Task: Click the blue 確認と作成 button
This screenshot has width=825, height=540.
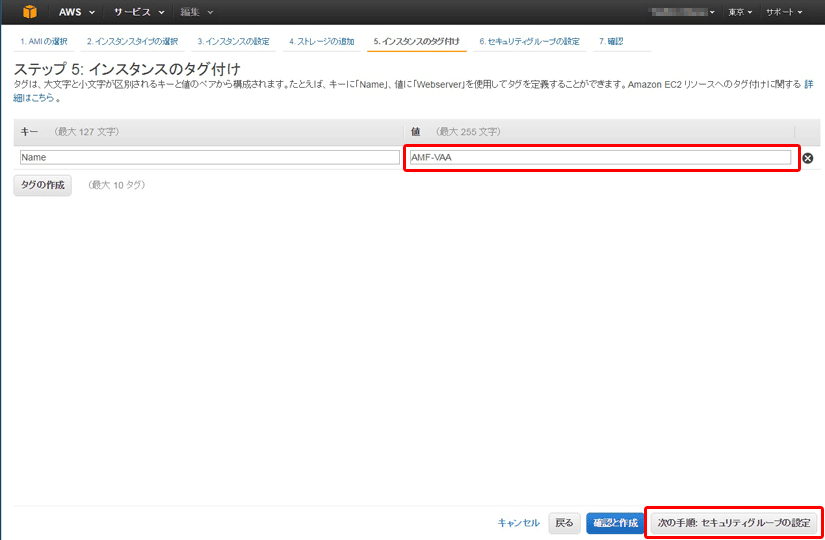Action: coord(615,523)
